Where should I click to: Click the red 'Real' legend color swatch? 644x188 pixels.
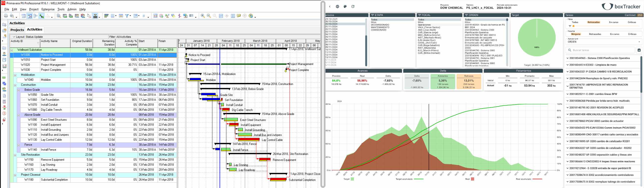point(473,179)
